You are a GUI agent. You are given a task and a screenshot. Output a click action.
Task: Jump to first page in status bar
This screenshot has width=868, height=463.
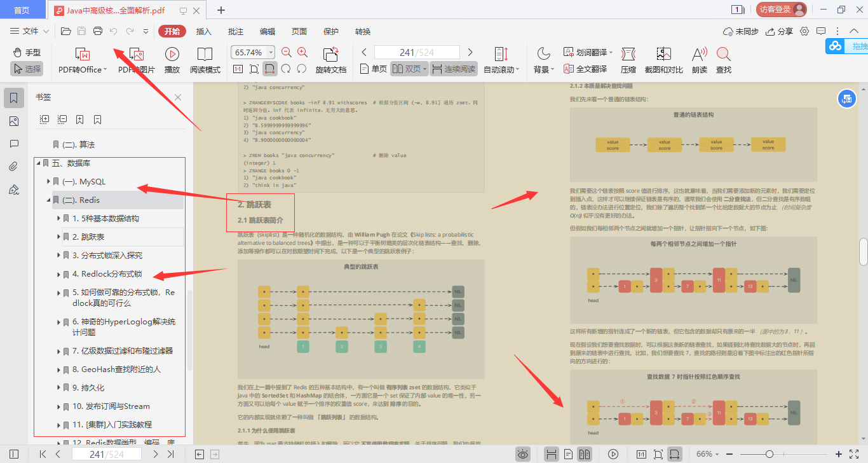(43, 454)
